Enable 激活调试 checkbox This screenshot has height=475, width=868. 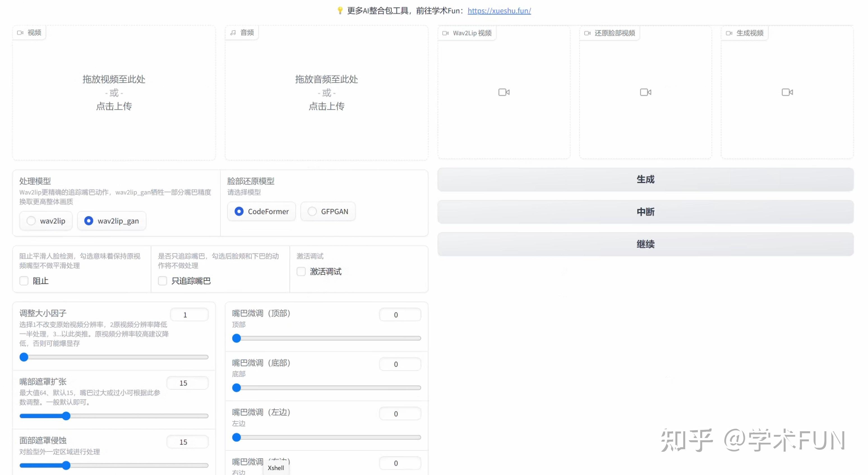[301, 271]
